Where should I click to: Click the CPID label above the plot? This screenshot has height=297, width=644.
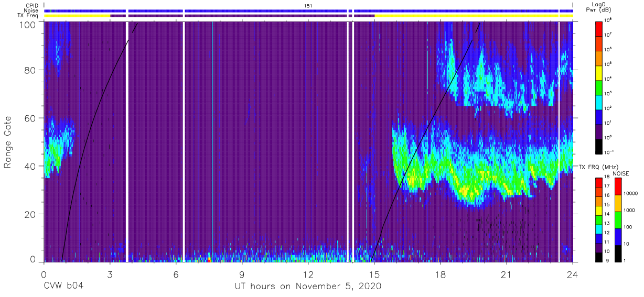[32, 5]
